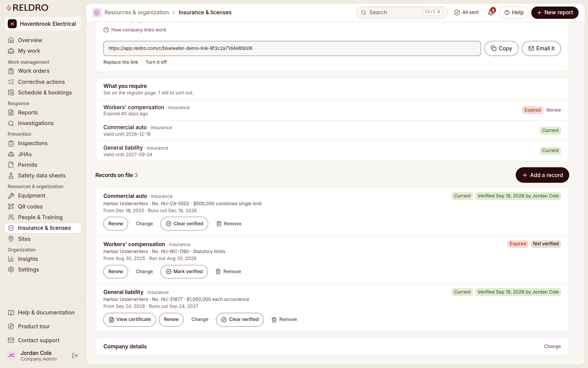Screen dimensions: 588x368
Task: Open Safety data sheets
Action: pyautogui.click(x=43, y=175)
